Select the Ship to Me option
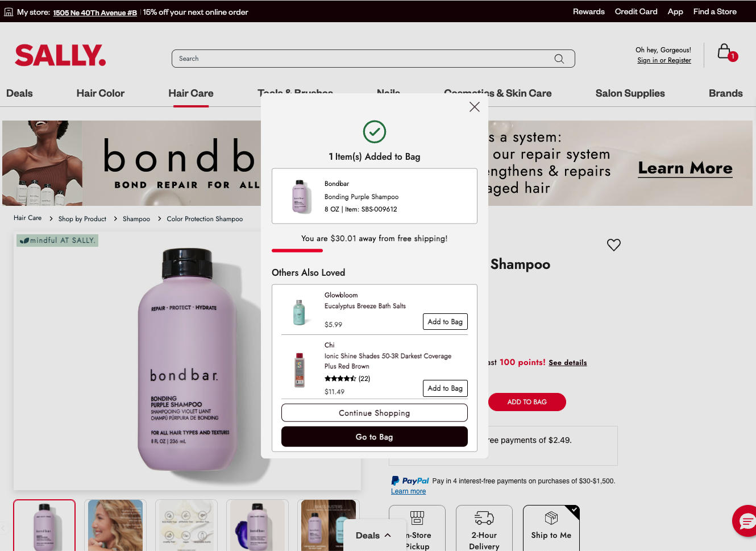This screenshot has height=551, width=756. point(551,528)
